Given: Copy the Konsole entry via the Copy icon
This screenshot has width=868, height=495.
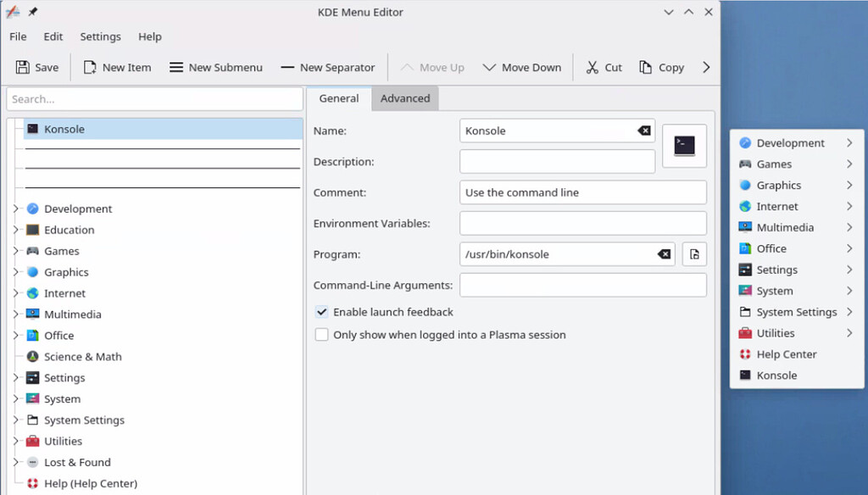Looking at the screenshot, I should [x=660, y=67].
